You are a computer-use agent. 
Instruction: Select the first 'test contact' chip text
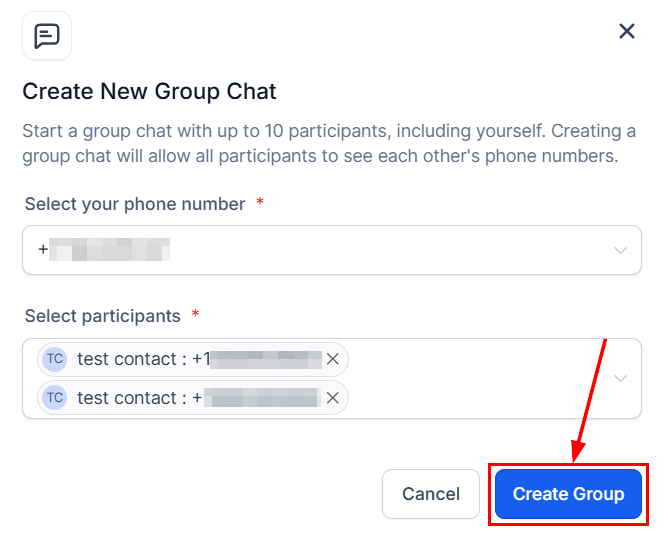[x=130, y=359]
